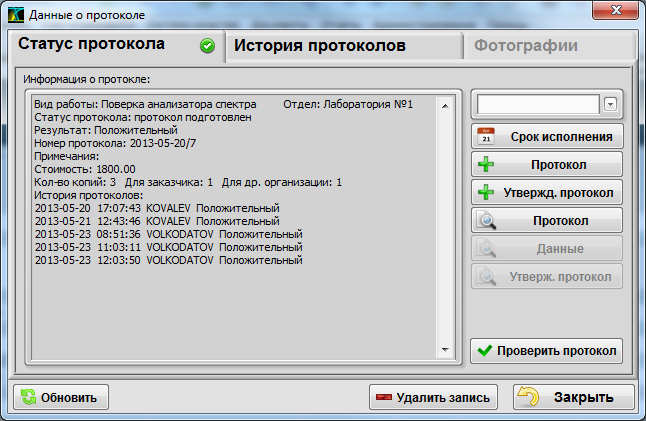The height and width of the screenshot is (421, 646).
Task: Click green plus icon on Утвержд. протокол
Action: tap(487, 192)
